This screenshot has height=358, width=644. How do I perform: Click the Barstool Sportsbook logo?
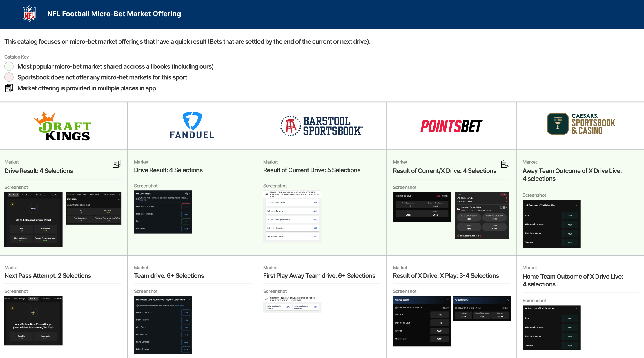[322, 126]
